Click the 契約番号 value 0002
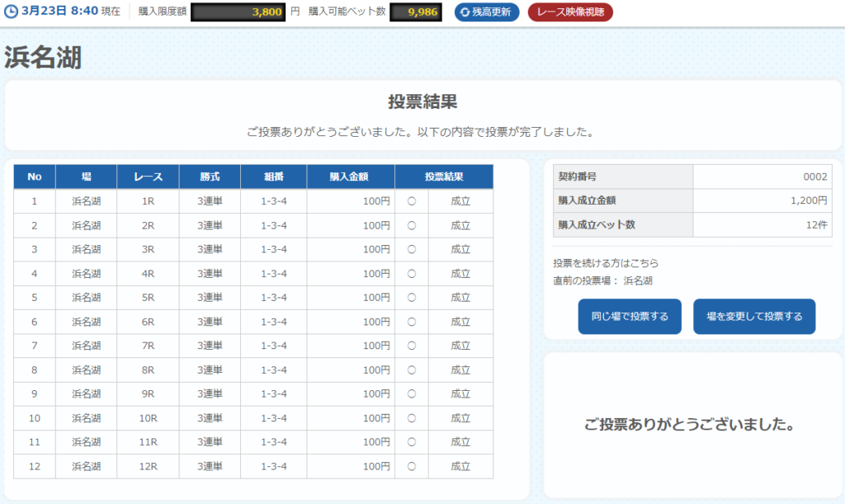 pyautogui.click(x=814, y=177)
